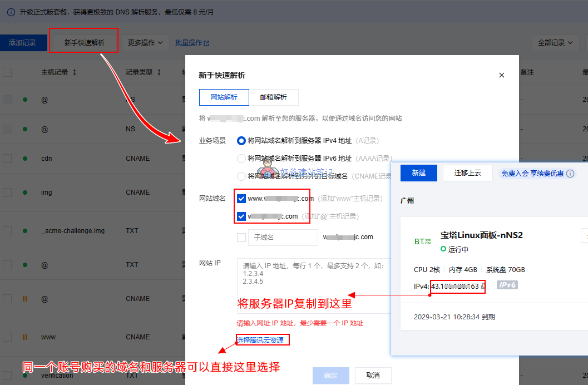Open the 全部记录 filter dropdown
Viewport: 588px width, 385px height.
(x=554, y=42)
